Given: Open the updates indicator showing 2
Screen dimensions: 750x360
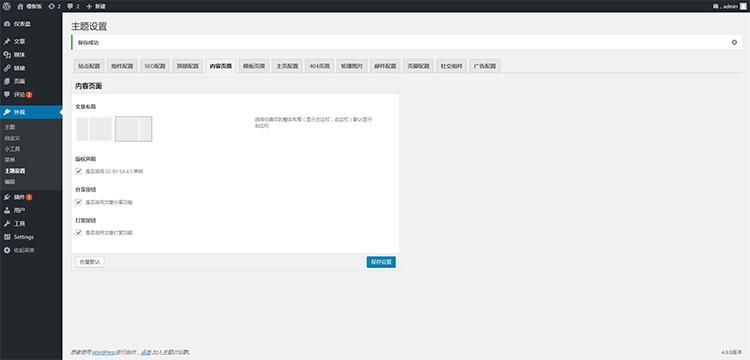Looking at the screenshot, I should 55,6.
